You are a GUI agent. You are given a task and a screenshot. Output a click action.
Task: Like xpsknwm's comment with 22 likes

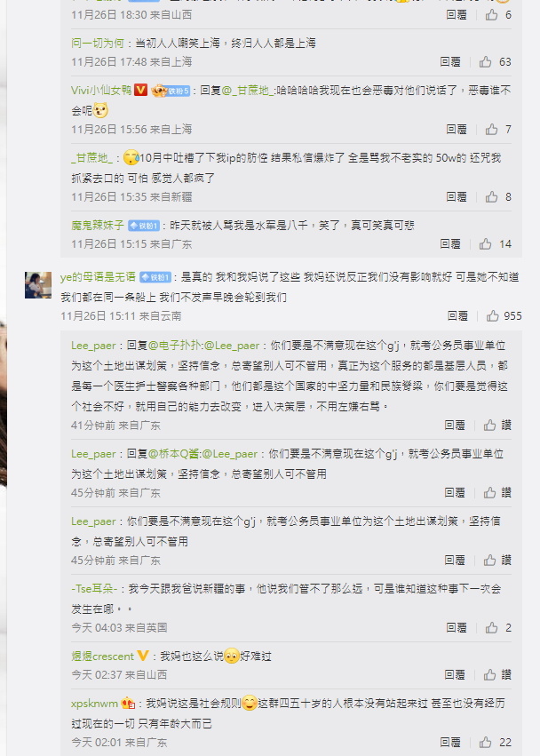tap(486, 742)
